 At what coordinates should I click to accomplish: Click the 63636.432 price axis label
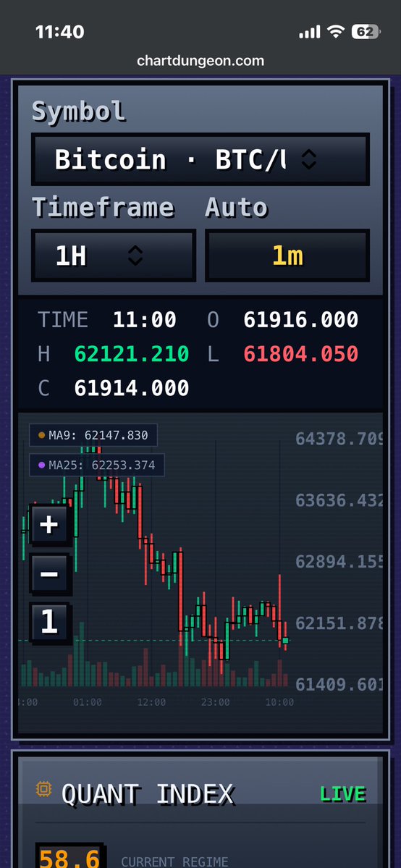pos(339,500)
